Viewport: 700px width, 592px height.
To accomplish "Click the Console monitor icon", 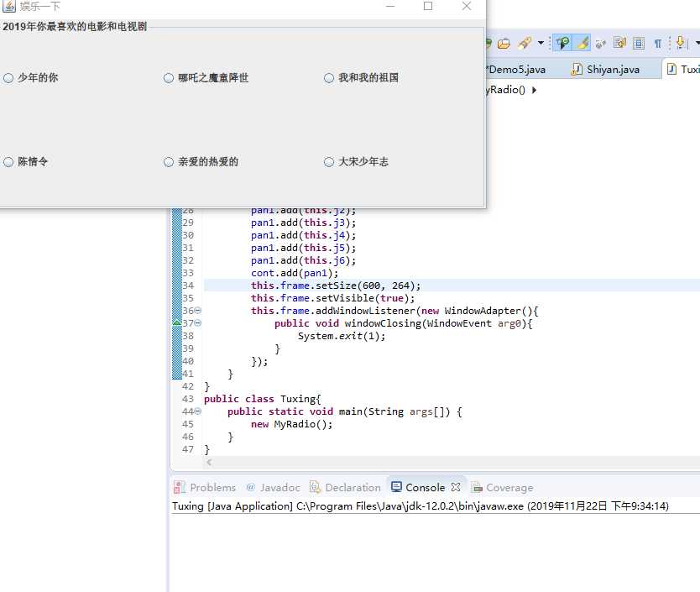I will [x=396, y=486].
